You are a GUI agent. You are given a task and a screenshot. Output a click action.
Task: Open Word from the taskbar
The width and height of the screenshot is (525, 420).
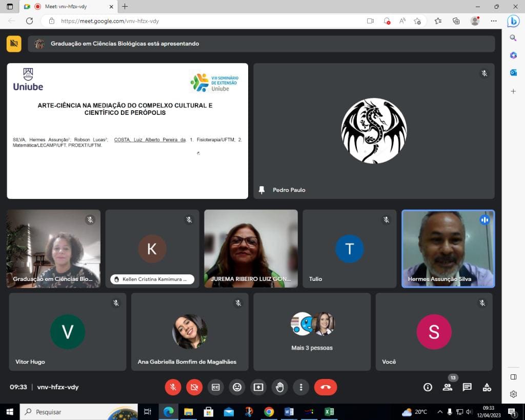(x=289, y=412)
